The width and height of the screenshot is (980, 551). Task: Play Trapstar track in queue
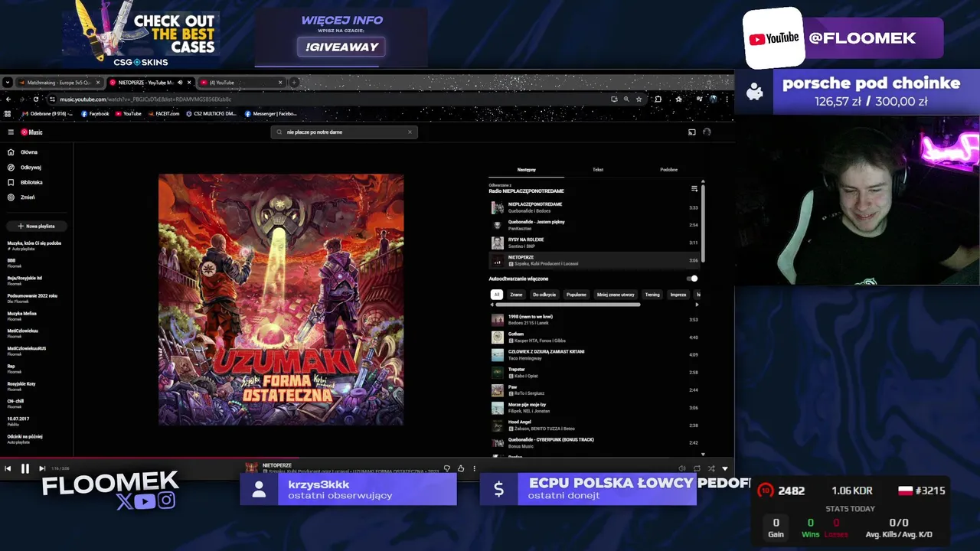(593, 373)
